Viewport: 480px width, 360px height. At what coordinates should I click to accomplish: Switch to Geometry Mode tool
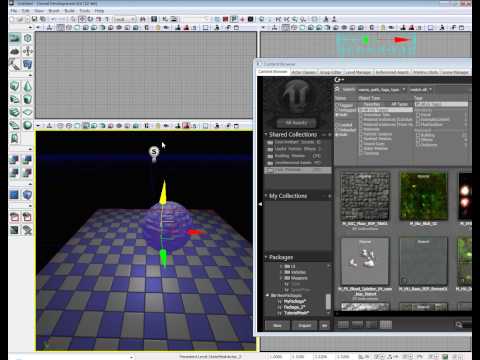pyautogui.click(x=28, y=39)
